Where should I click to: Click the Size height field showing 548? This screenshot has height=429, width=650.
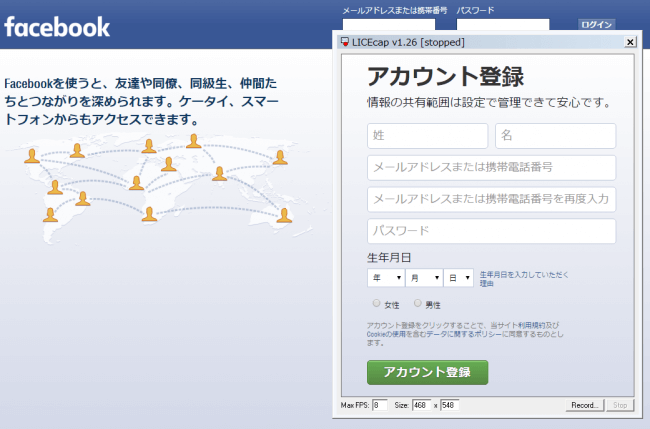click(449, 405)
